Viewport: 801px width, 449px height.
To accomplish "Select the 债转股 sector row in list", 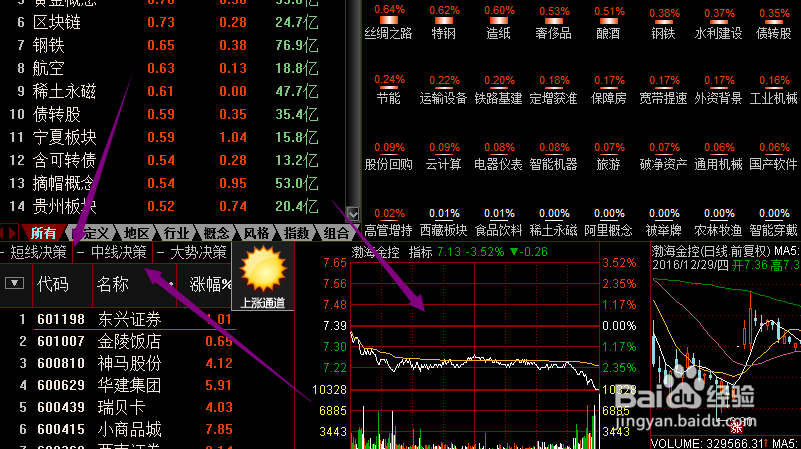I will tap(173, 114).
